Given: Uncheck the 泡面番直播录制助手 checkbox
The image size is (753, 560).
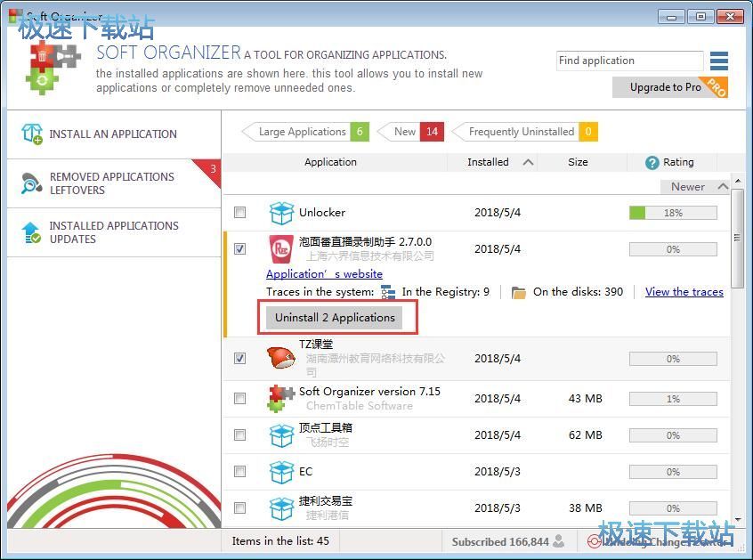Looking at the screenshot, I should pos(239,248).
